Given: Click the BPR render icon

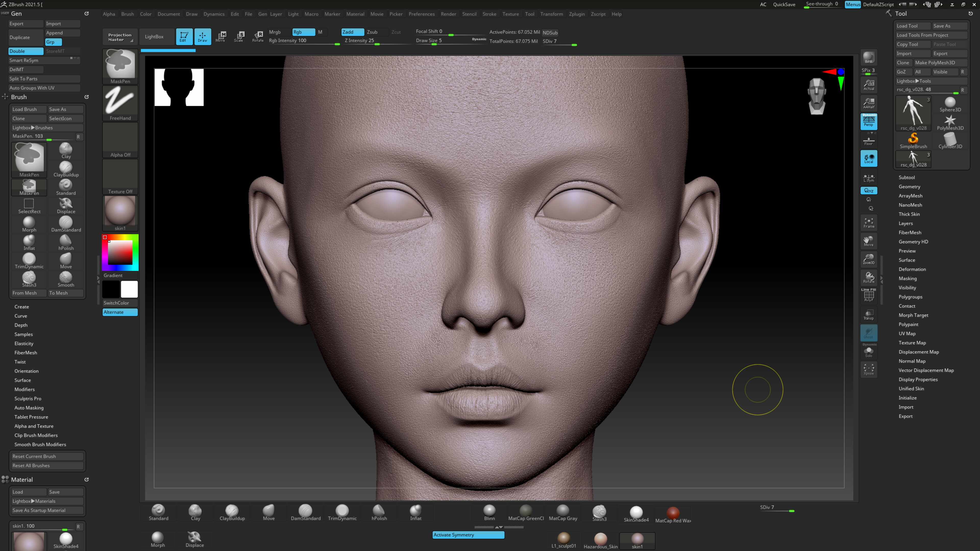Looking at the screenshot, I should (868, 57).
